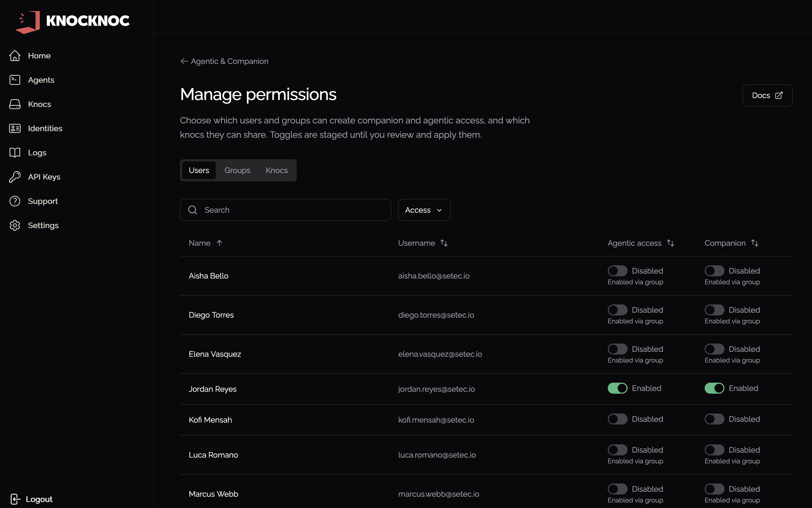The width and height of the screenshot is (812, 508).
Task: Open the Home sidebar icon
Action: tap(15, 55)
